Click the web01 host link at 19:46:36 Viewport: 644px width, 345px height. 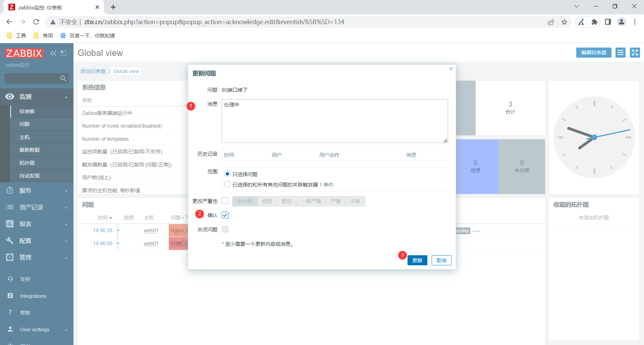coord(151,230)
